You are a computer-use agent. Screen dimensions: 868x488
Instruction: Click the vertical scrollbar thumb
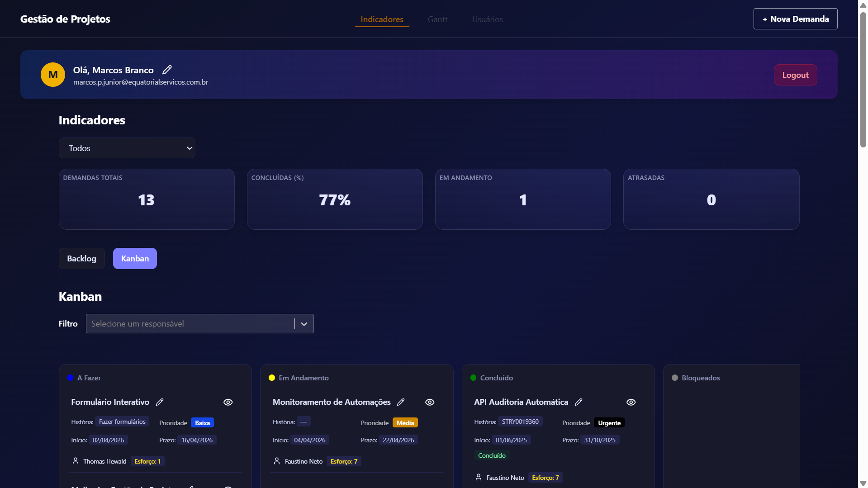coord(863,79)
